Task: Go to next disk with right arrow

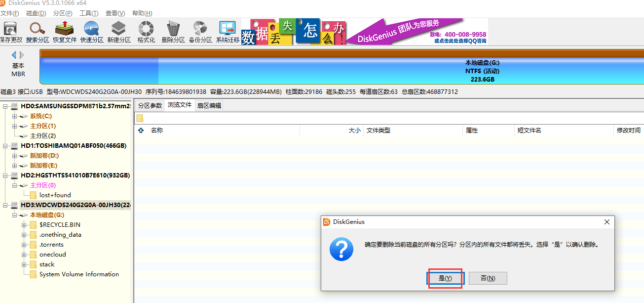Action: click(22, 55)
